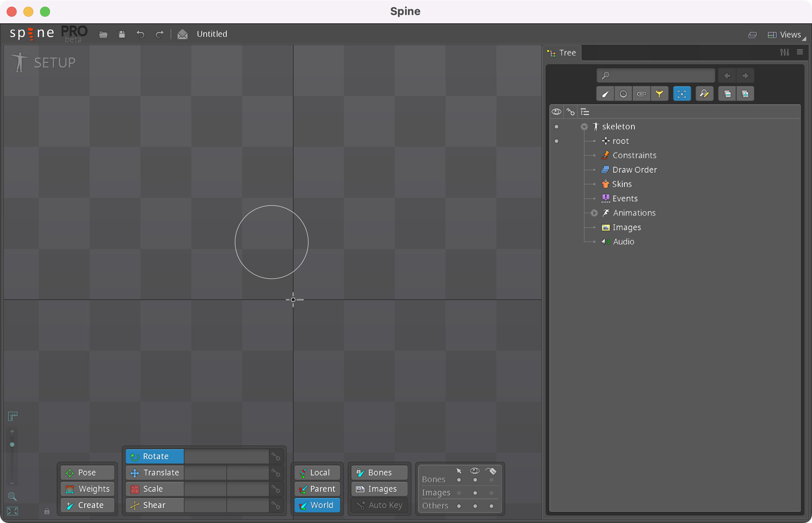Open the Views dropdown
This screenshot has height=523, width=812.
pos(790,34)
